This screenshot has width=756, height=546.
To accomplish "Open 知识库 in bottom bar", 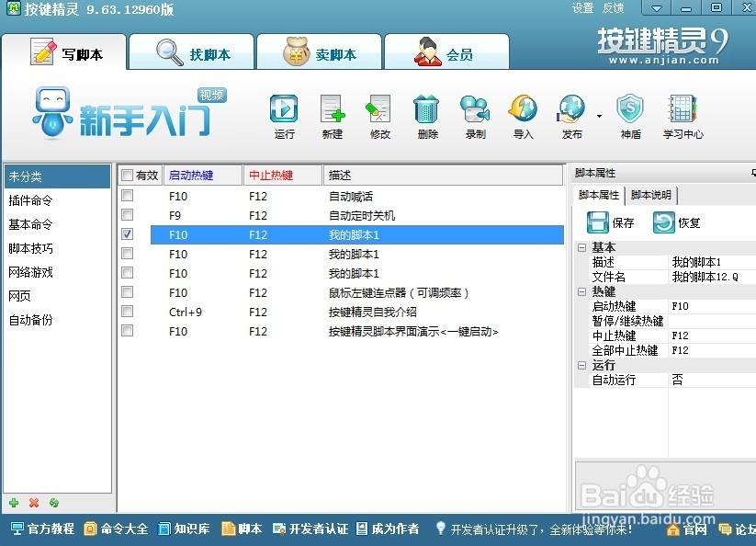I will pyautogui.click(x=185, y=529).
